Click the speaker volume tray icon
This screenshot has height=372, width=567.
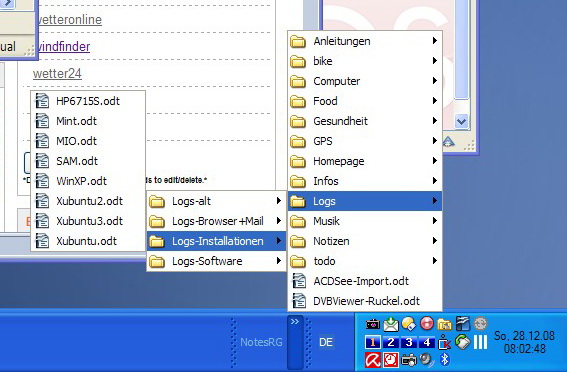tap(427, 359)
